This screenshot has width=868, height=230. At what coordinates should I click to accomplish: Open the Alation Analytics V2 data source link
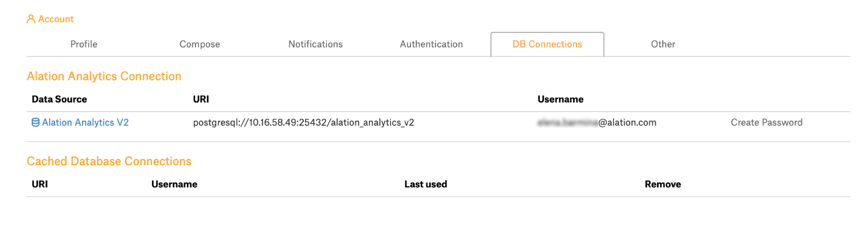pyautogui.click(x=85, y=122)
